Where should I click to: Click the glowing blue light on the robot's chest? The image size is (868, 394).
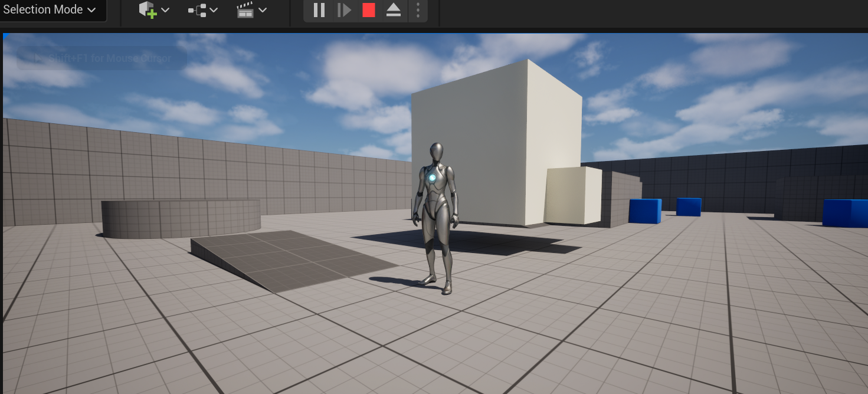433,178
